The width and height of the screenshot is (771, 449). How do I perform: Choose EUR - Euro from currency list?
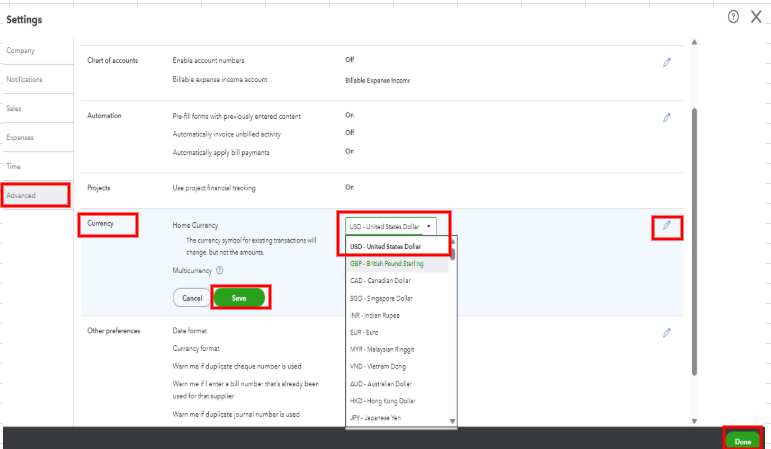pos(365,332)
